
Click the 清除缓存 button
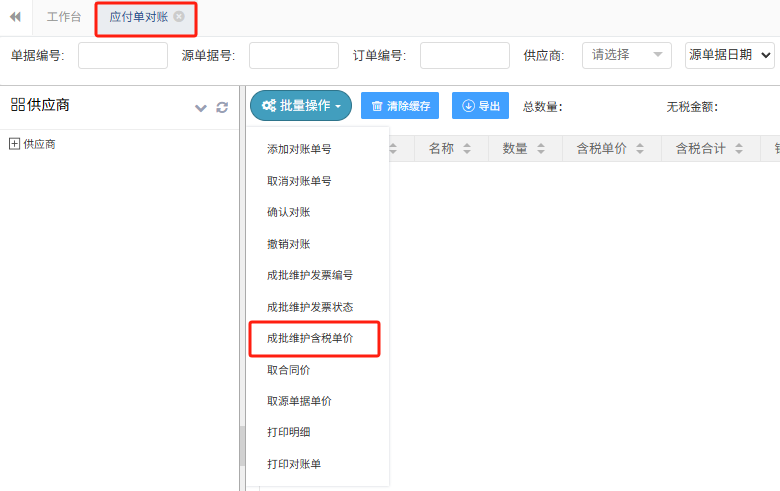pyautogui.click(x=399, y=106)
